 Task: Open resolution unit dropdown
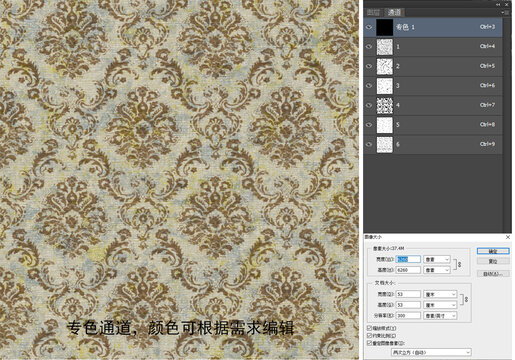(x=440, y=316)
